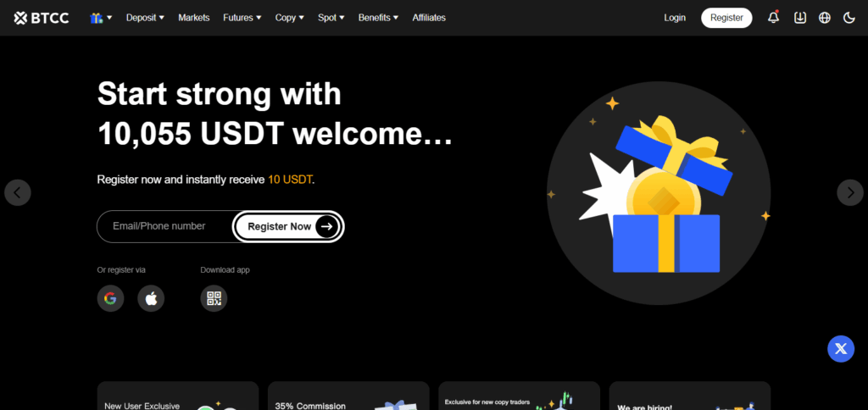Click the 'Or register via' label
Screen dimensions: 868x410
[121, 270]
